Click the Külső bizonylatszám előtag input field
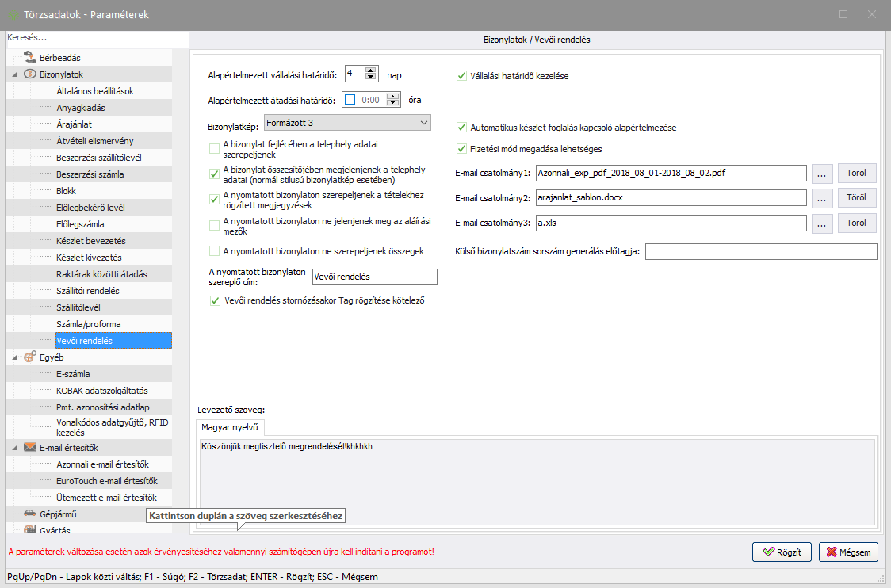 pos(761,251)
